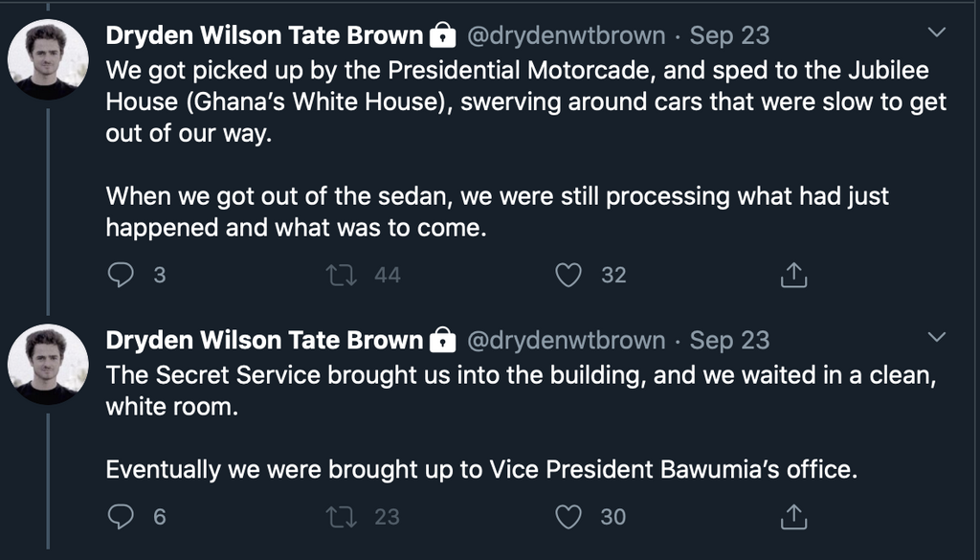Like the Presidential Motorcade tweet
Viewport: 980px width, 560px height.
click(569, 276)
